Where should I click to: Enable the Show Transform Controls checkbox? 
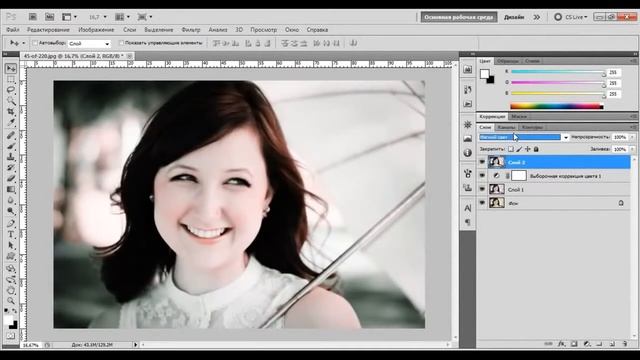coord(121,43)
